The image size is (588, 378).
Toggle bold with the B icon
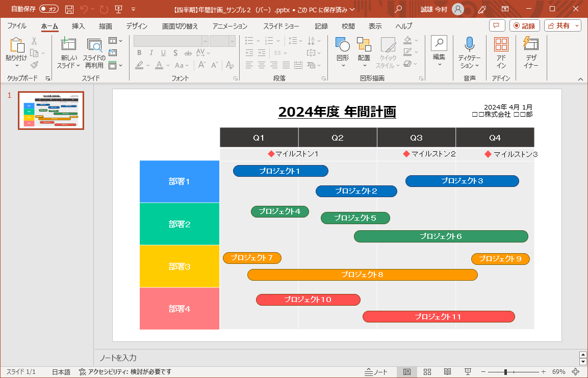click(x=139, y=52)
